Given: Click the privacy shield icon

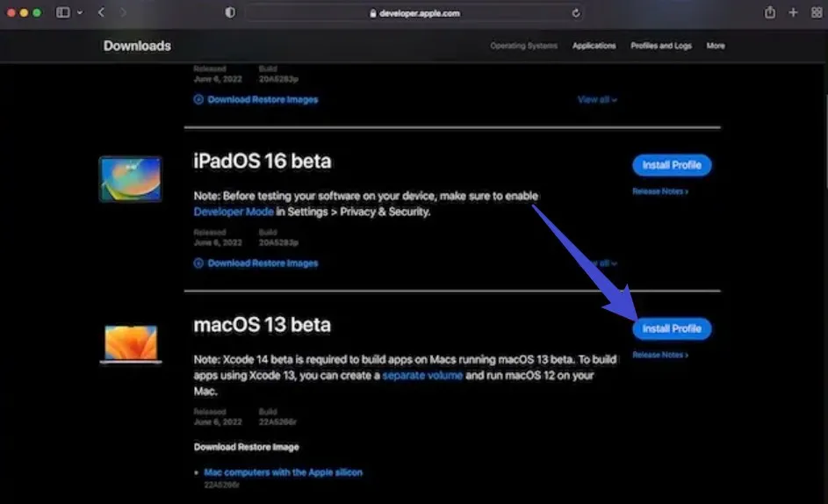Looking at the screenshot, I should pos(230,12).
